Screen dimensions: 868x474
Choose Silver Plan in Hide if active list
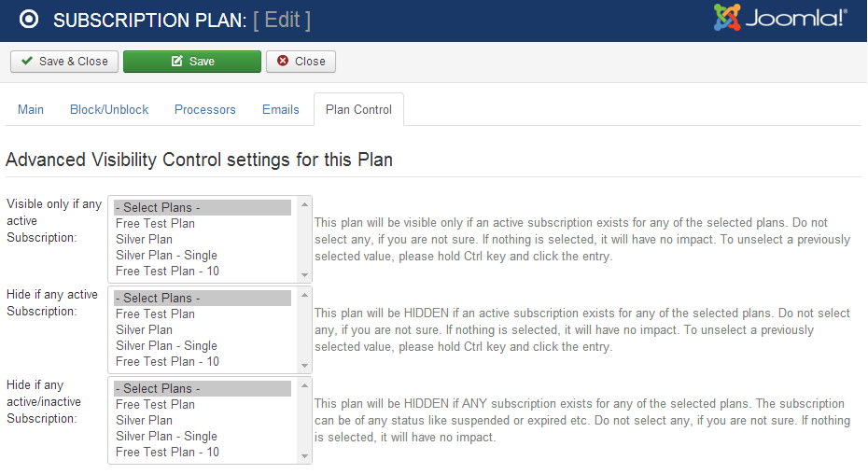click(x=145, y=330)
